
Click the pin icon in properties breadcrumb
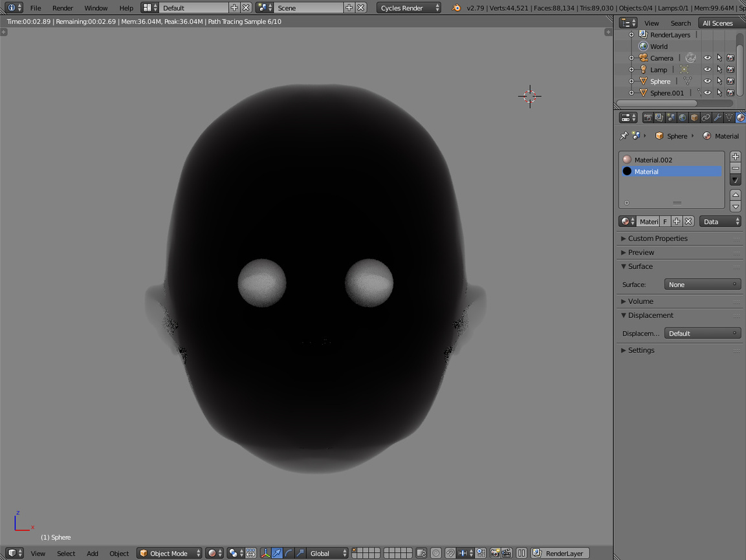pyautogui.click(x=624, y=136)
